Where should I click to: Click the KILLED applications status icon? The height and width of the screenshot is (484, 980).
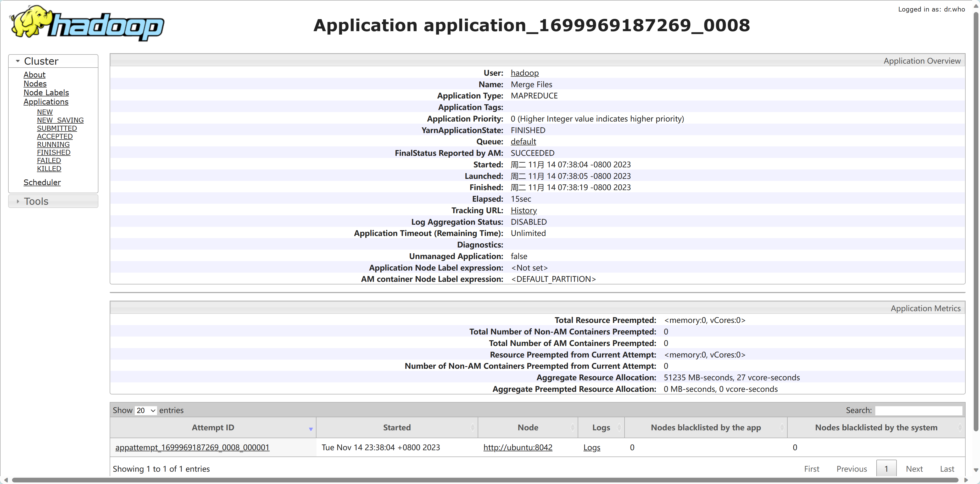(48, 168)
